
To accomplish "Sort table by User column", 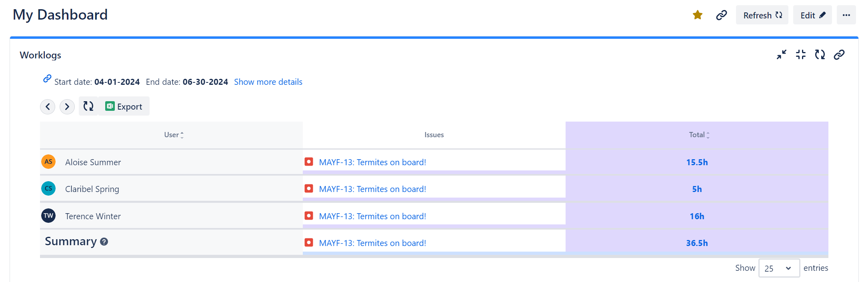I will 174,135.
